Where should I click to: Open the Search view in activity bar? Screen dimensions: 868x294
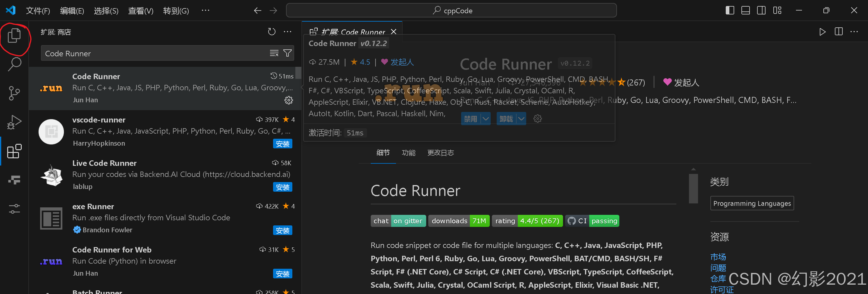coord(14,64)
